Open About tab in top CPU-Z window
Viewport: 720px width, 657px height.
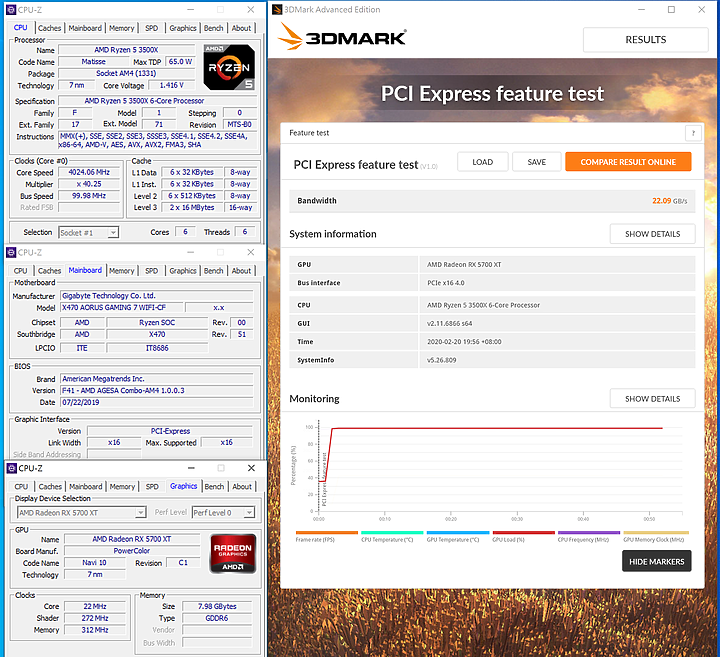[242, 28]
